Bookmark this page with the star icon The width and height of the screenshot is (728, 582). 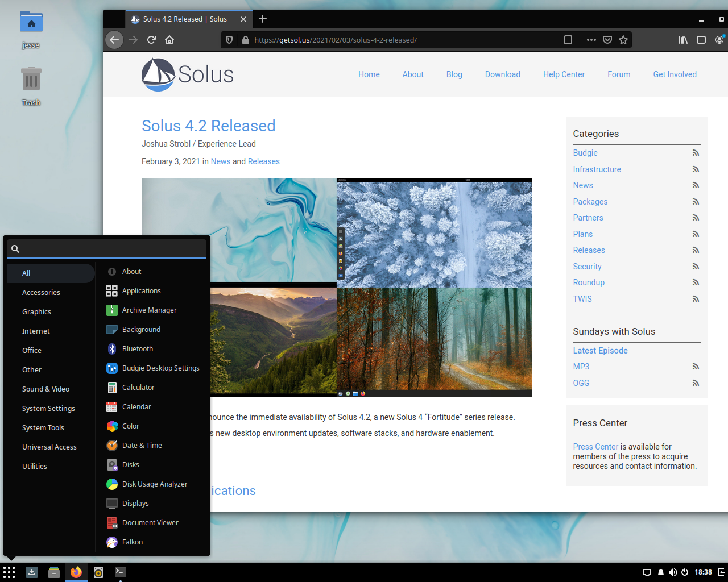pyautogui.click(x=623, y=40)
